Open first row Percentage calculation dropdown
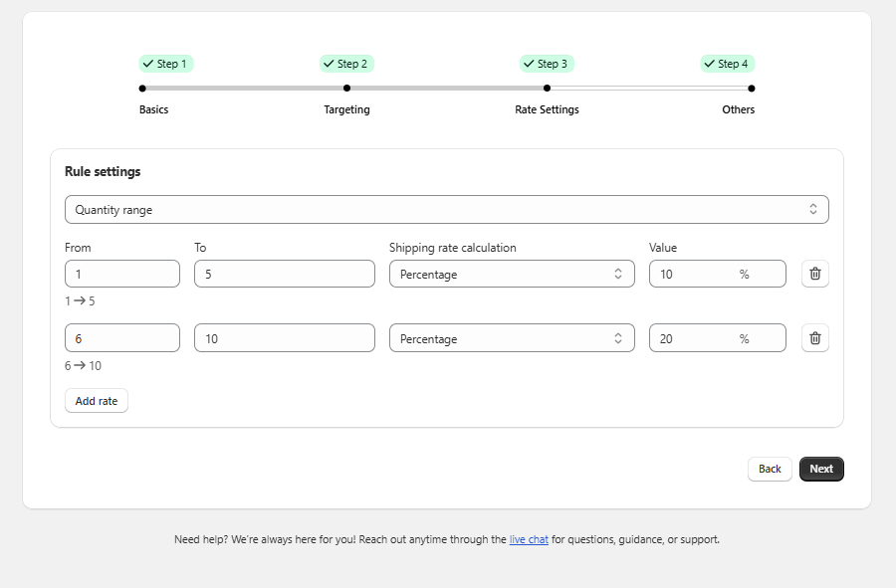 tap(511, 274)
